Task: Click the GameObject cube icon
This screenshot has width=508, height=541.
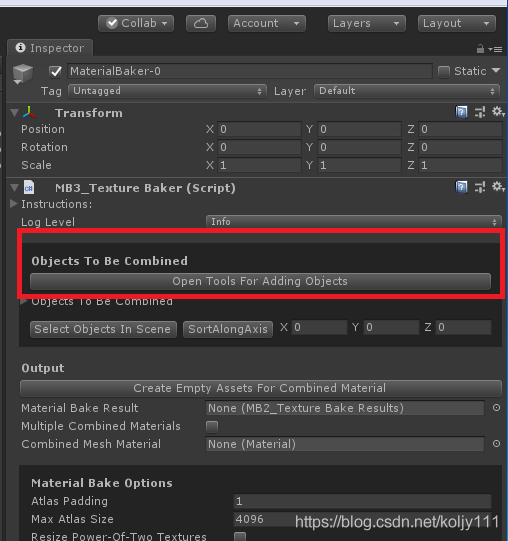Action: coord(23,73)
